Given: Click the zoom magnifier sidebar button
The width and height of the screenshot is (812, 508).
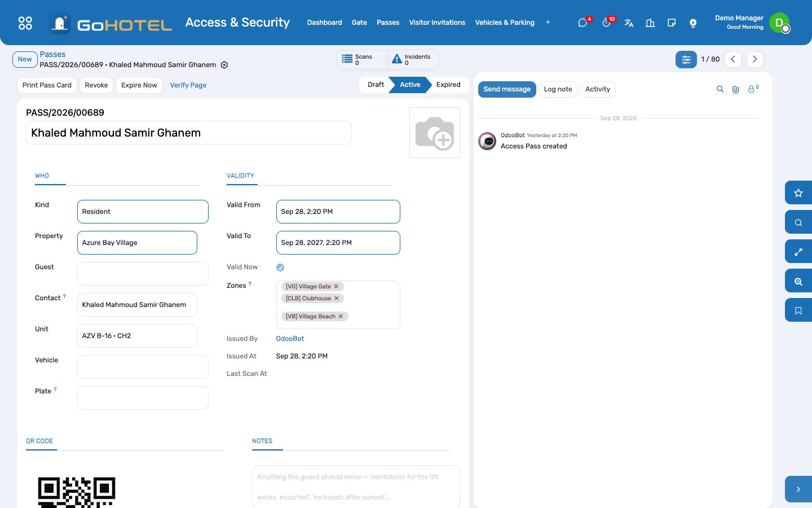Looking at the screenshot, I should coord(798,281).
